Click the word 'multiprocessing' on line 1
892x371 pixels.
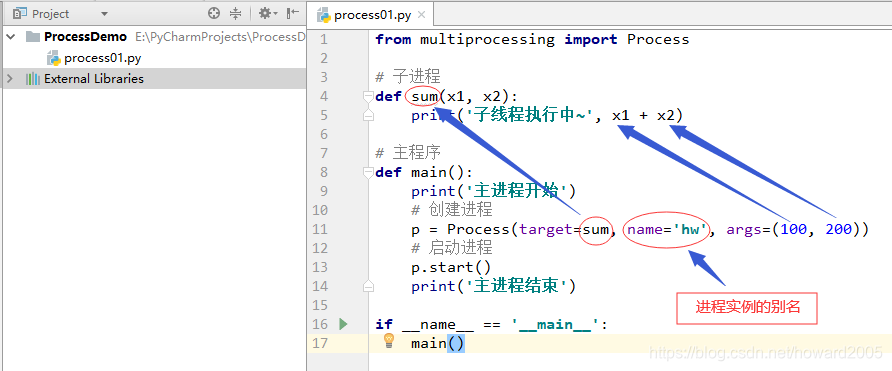click(x=487, y=40)
